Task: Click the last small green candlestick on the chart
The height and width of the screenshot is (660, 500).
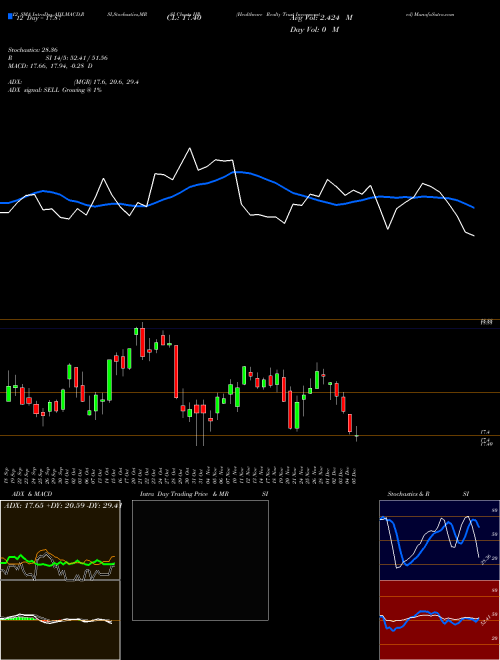Action: (x=356, y=435)
